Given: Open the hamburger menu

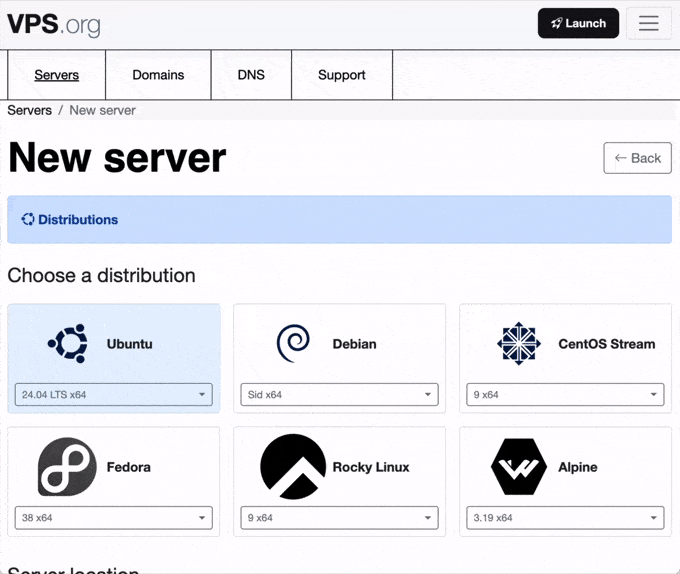Looking at the screenshot, I should 648,23.
